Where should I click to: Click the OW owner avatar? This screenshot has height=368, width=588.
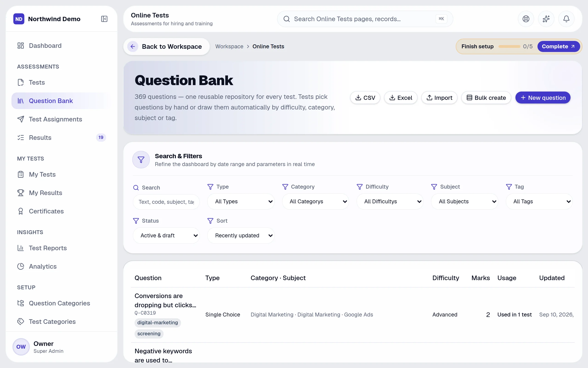pyautogui.click(x=21, y=347)
